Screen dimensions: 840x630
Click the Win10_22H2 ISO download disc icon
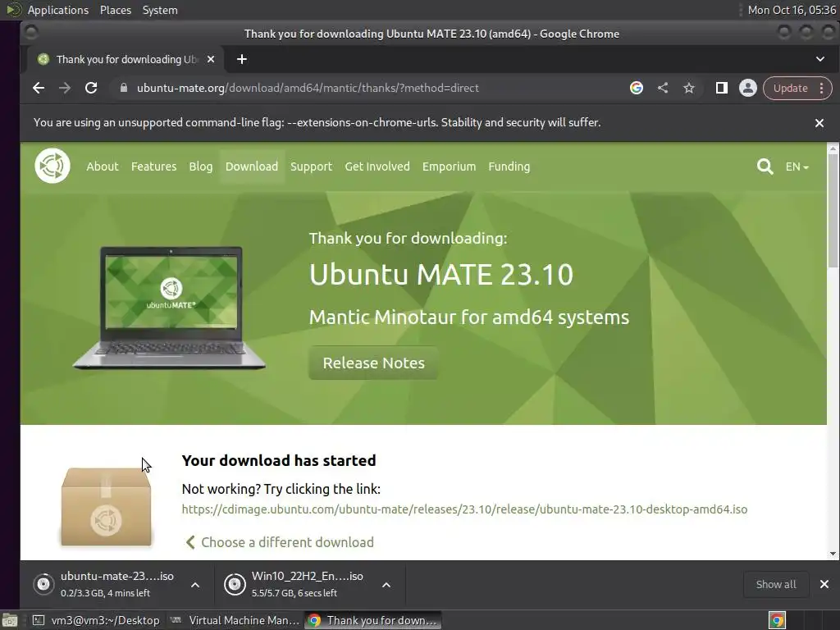235,584
